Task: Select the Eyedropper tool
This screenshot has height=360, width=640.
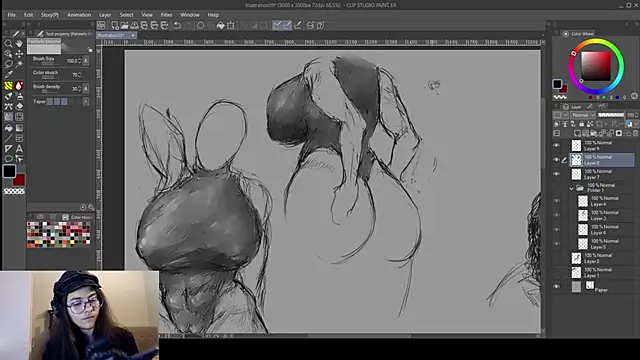Action: [8, 75]
